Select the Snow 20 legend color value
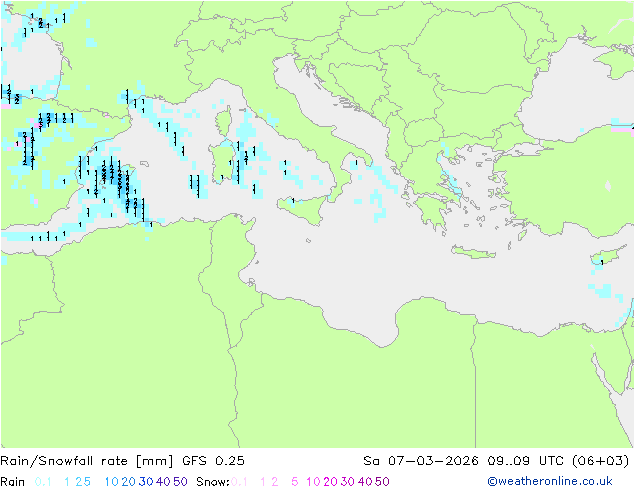The height and width of the screenshot is (490, 634). pos(330,482)
